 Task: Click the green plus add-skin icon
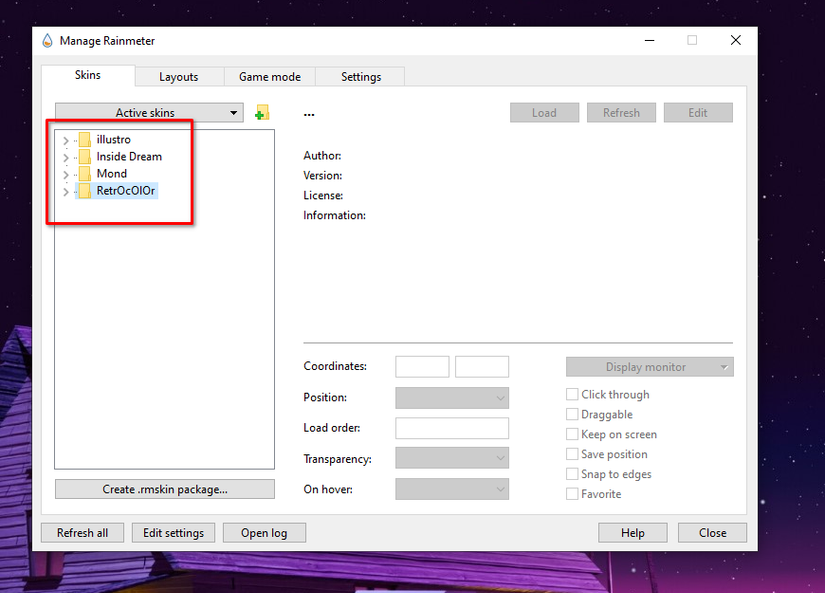[x=262, y=113]
